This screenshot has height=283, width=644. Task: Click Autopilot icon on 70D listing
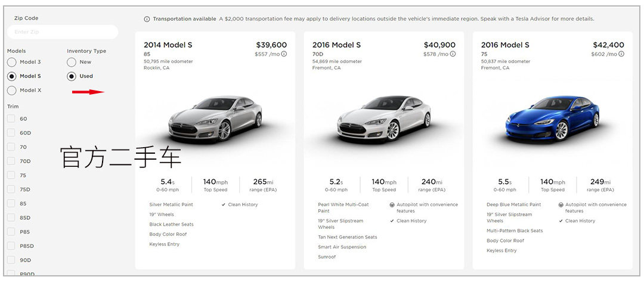[x=392, y=205]
